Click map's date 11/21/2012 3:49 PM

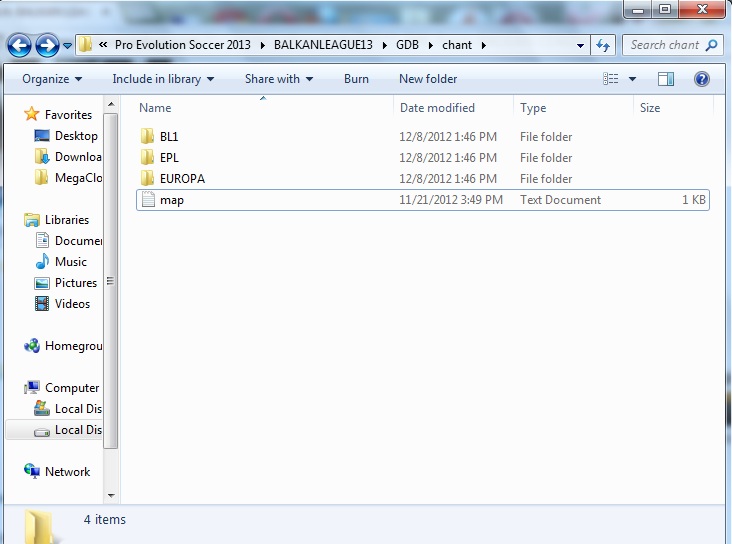451,200
